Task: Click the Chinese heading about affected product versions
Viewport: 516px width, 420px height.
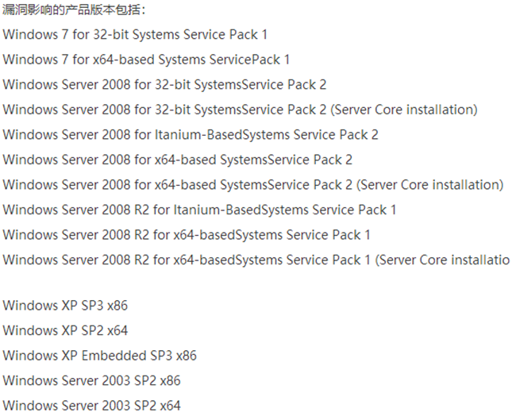Action: click(x=74, y=10)
